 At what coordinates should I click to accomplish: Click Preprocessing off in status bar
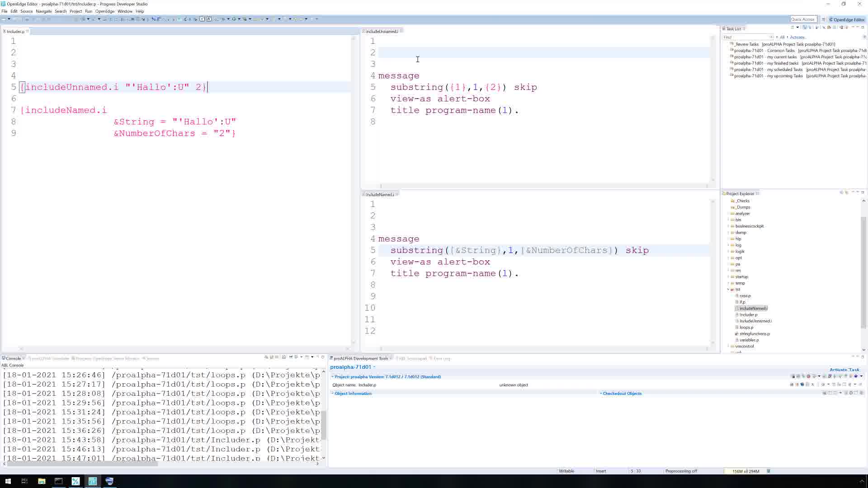point(681,471)
